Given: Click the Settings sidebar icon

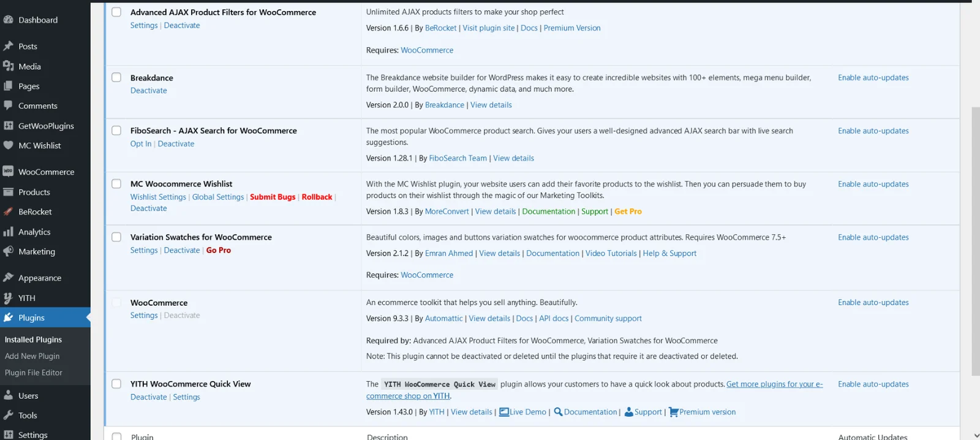Looking at the screenshot, I should [8, 434].
